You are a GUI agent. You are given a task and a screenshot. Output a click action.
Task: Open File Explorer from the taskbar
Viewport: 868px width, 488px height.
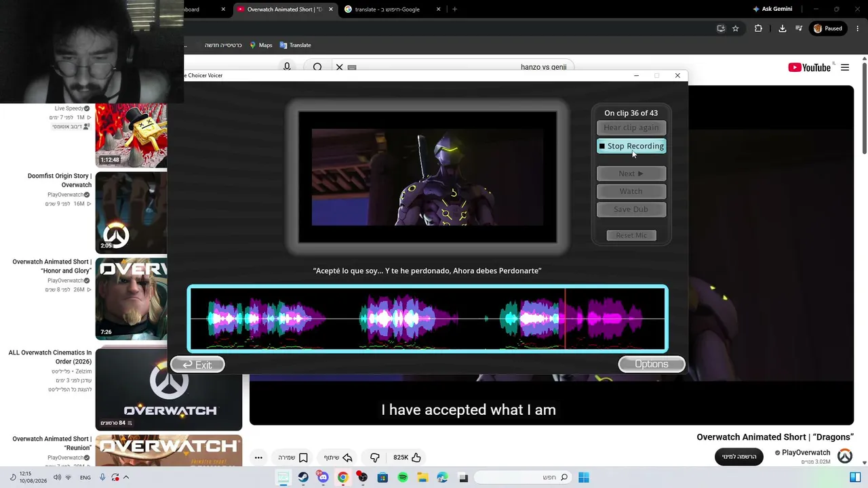(x=422, y=478)
